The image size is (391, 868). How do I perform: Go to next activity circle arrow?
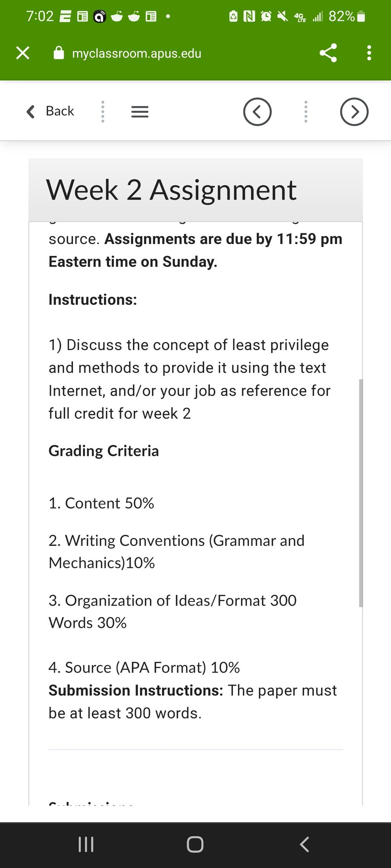(x=354, y=112)
